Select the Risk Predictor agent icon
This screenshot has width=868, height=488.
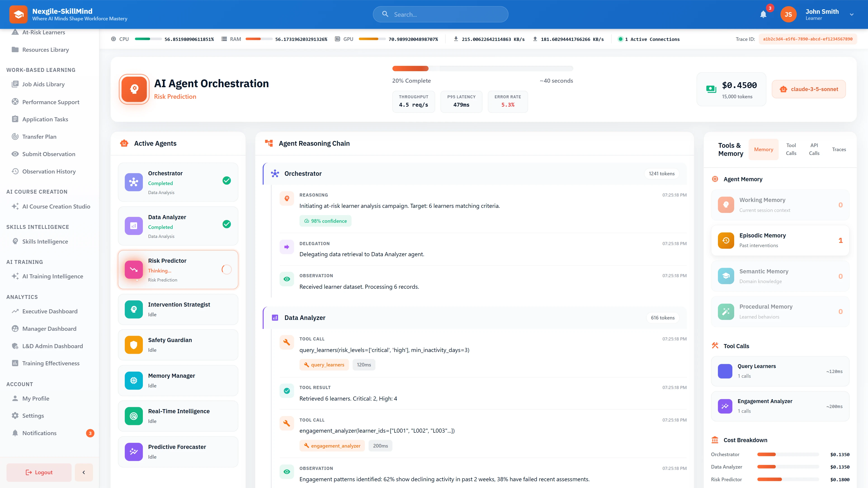click(133, 270)
